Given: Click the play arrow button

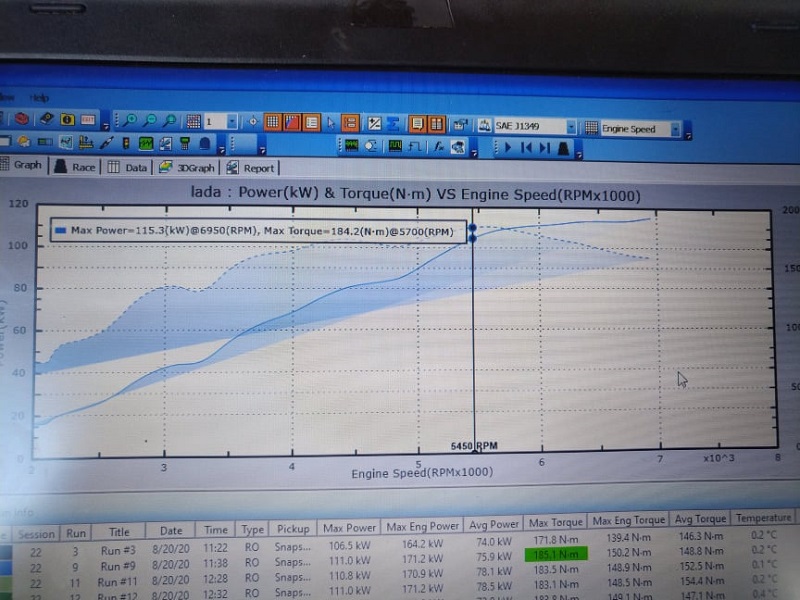Looking at the screenshot, I should click(508, 147).
